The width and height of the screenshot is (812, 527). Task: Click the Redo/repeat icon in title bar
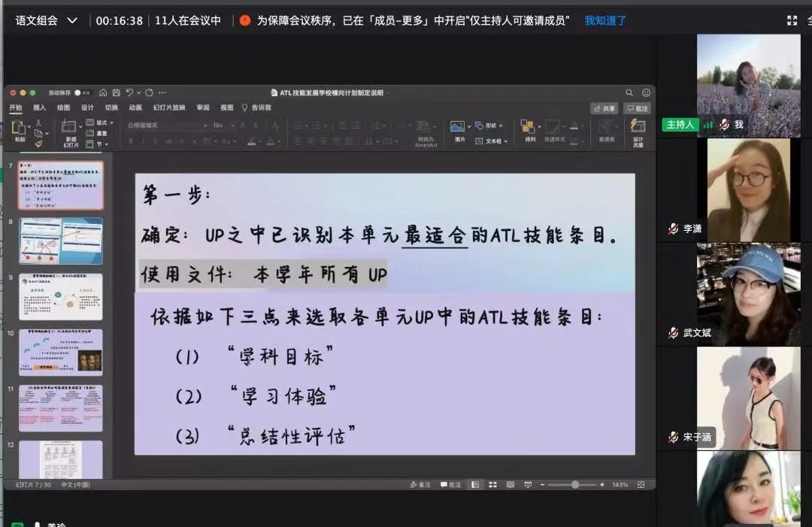(x=149, y=92)
